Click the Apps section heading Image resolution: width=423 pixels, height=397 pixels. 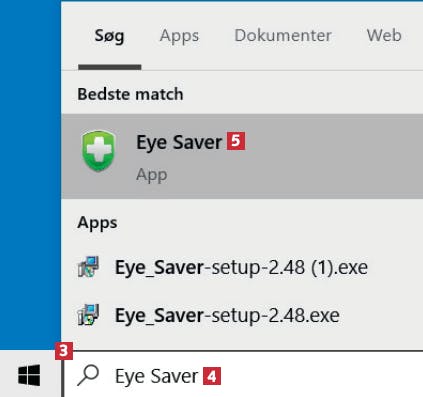click(x=97, y=223)
